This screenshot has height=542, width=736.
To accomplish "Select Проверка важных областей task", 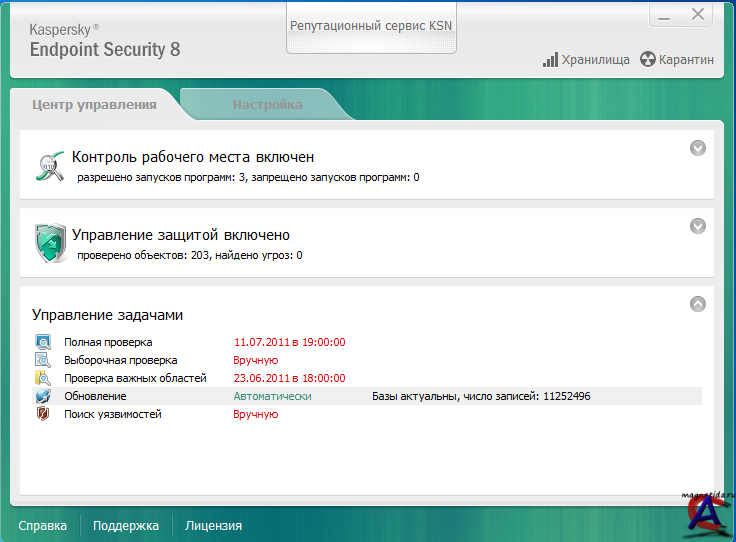I will [135, 378].
